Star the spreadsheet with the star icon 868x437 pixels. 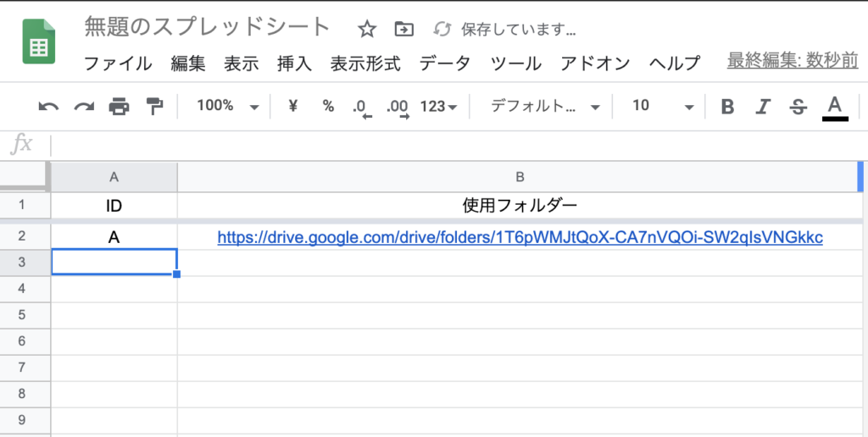click(366, 30)
